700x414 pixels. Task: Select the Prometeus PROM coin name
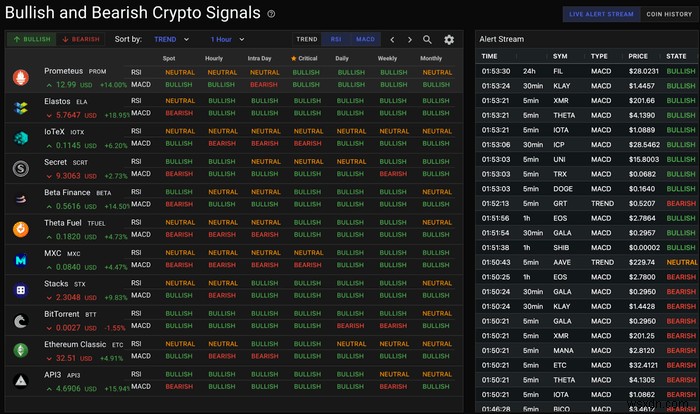point(75,71)
